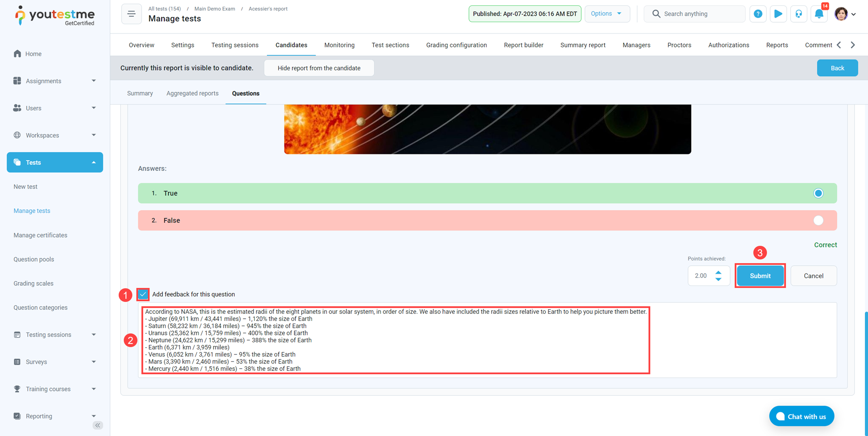868x436 pixels.
Task: Click the Search anything field
Action: (x=694, y=14)
